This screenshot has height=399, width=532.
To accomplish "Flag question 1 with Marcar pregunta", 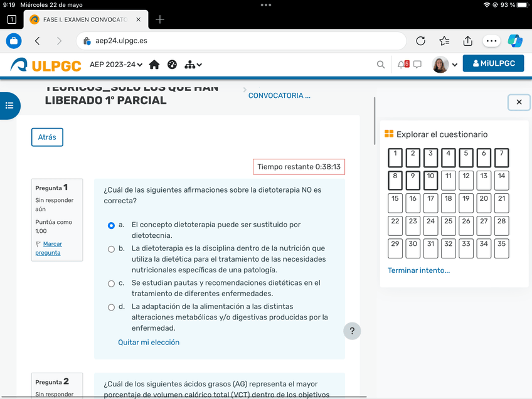I will [48, 248].
